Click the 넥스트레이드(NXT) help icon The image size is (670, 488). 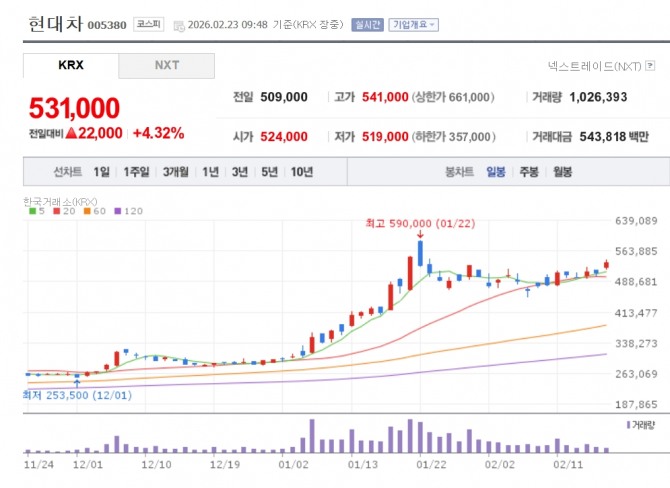click(x=648, y=66)
